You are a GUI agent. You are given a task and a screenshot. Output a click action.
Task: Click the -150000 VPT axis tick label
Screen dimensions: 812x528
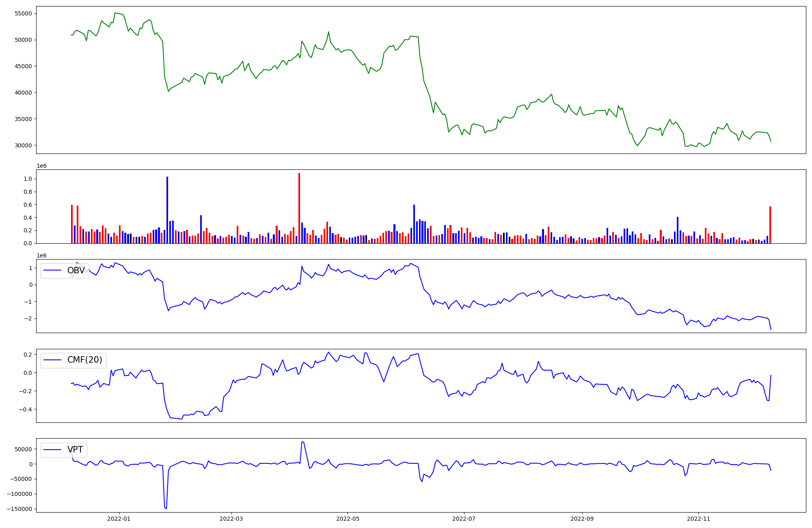pos(20,509)
